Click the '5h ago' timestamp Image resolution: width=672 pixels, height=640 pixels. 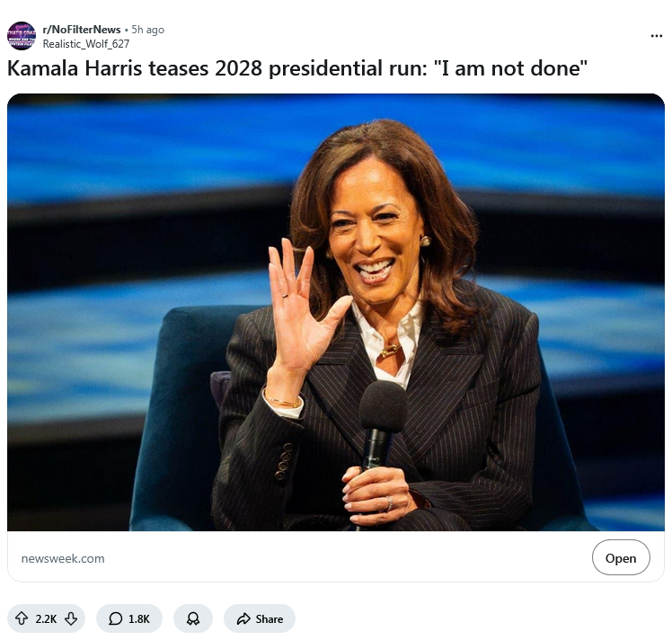click(148, 30)
